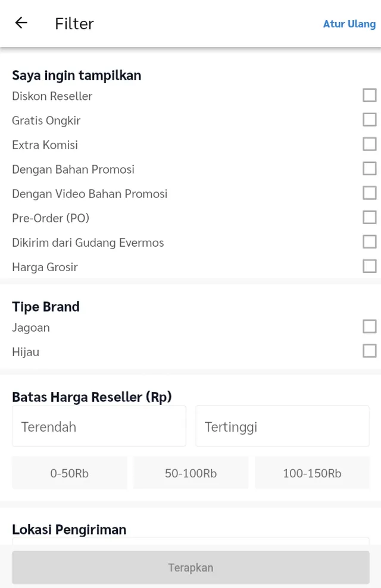Focus the Terendah price field
381x588 pixels.
99,426
